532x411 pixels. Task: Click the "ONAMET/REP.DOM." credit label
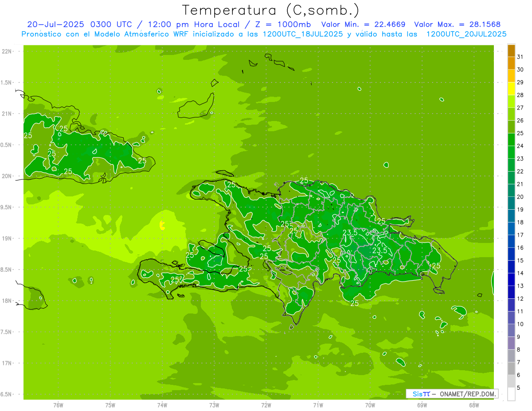468,394
